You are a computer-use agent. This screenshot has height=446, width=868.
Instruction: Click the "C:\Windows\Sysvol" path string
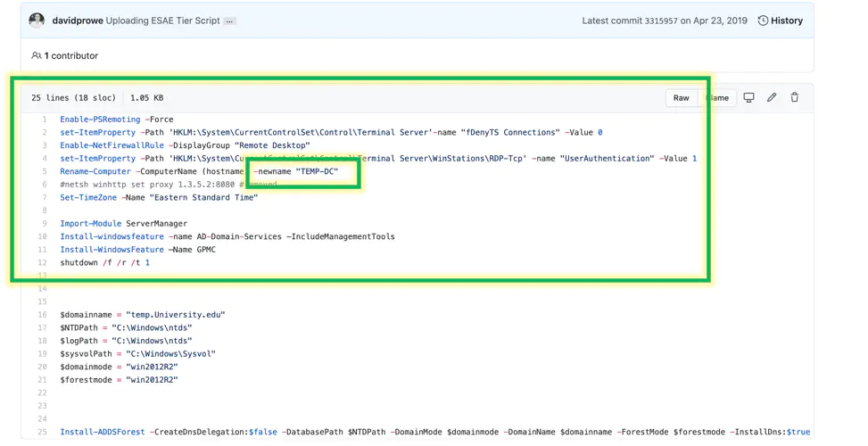click(x=170, y=353)
